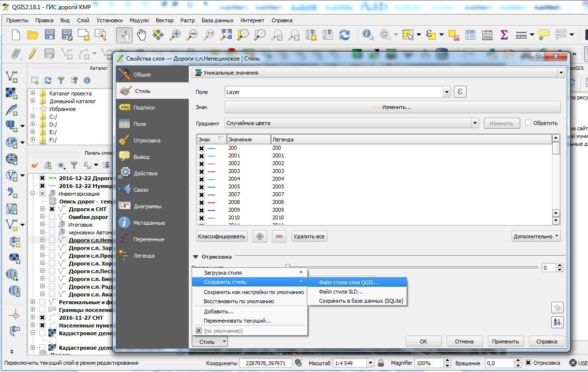Zoom in on the map canvas
588x372 pixels.
(x=175, y=35)
